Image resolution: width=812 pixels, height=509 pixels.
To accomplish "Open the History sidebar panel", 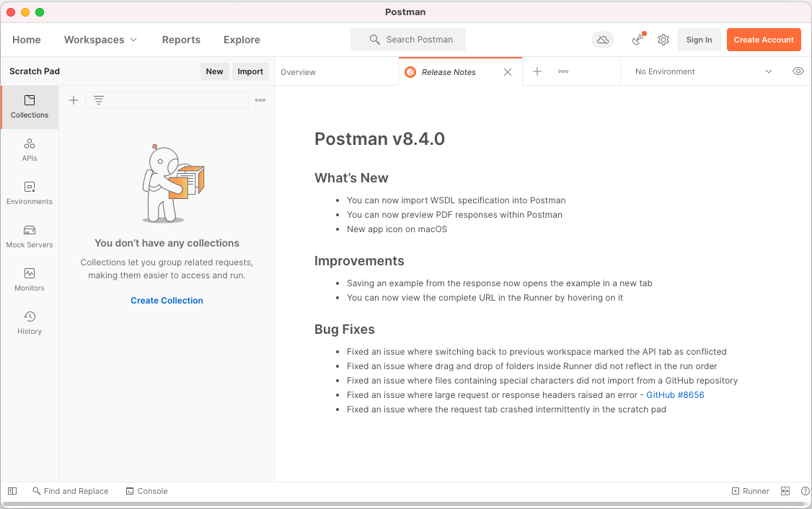I will pyautogui.click(x=30, y=323).
